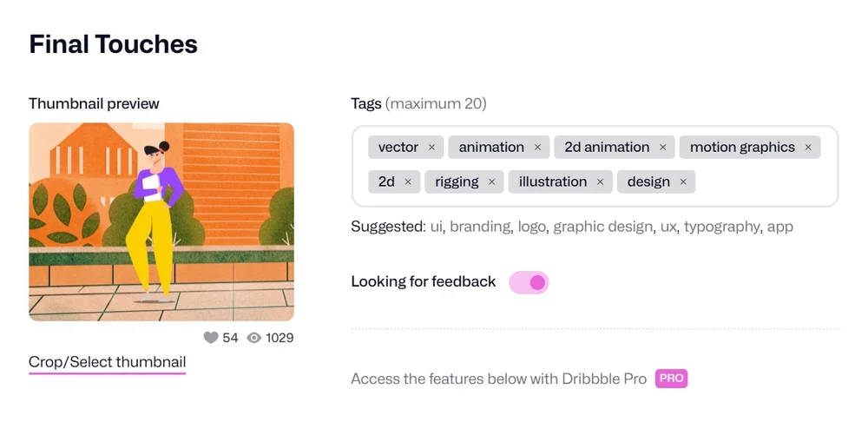Add suggested tag "logo"
Viewport: 868px width, 422px height.
(x=531, y=227)
